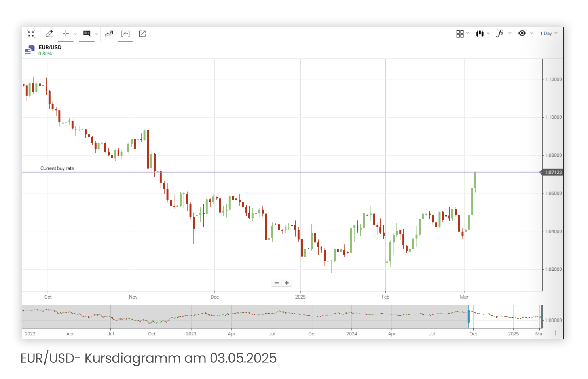Click the 0.80% change value

pos(45,54)
